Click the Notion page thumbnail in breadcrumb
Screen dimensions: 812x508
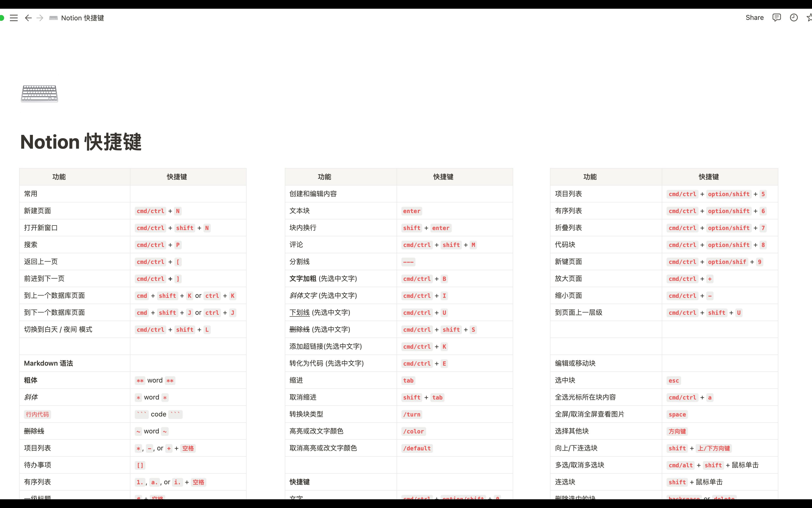click(x=53, y=18)
